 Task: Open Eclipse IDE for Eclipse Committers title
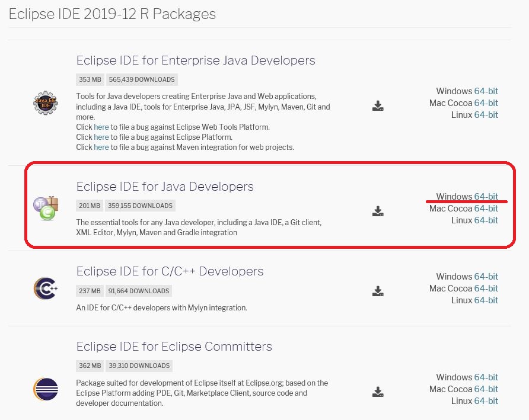point(174,347)
